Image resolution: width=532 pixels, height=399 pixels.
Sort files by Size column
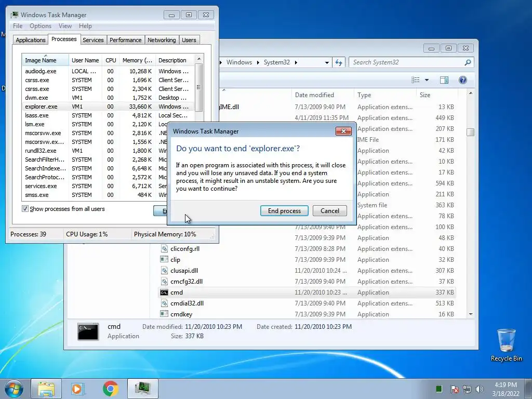(x=437, y=95)
